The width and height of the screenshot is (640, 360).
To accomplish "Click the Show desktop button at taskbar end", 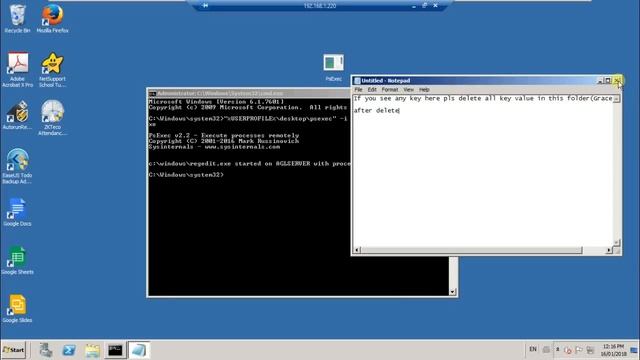I will [635, 350].
